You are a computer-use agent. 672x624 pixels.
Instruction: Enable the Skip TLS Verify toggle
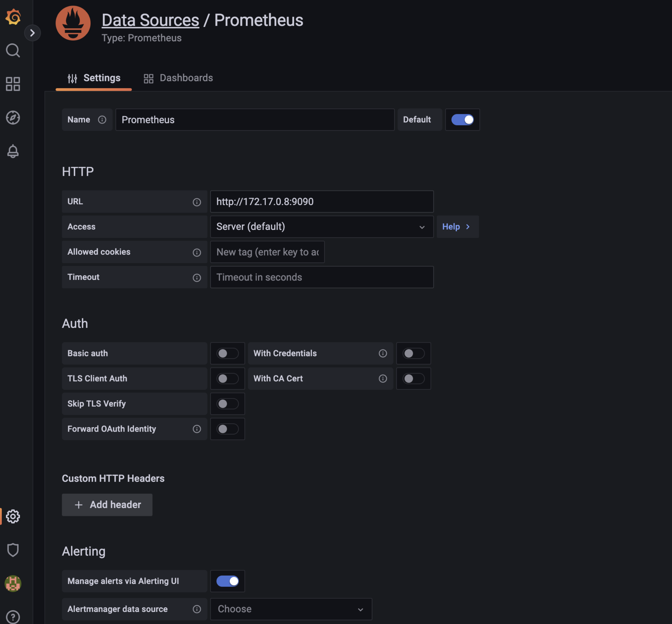228,404
